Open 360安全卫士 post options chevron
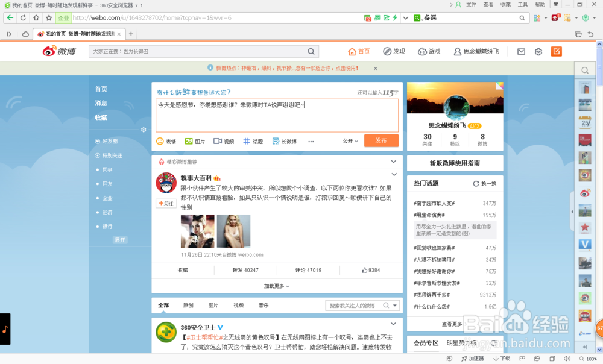This screenshot has width=603, height=364. tap(393, 324)
